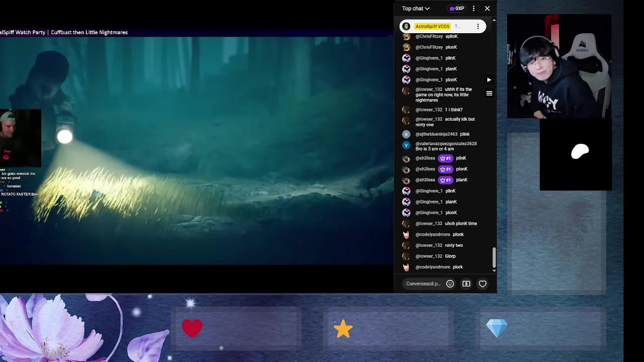
Task: Click the streamer webcam feed top right
Action: pyautogui.click(x=559, y=66)
